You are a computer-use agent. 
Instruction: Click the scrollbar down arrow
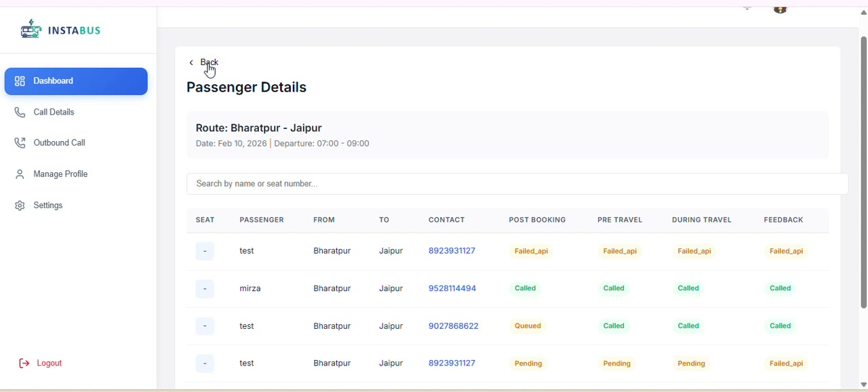click(x=863, y=385)
